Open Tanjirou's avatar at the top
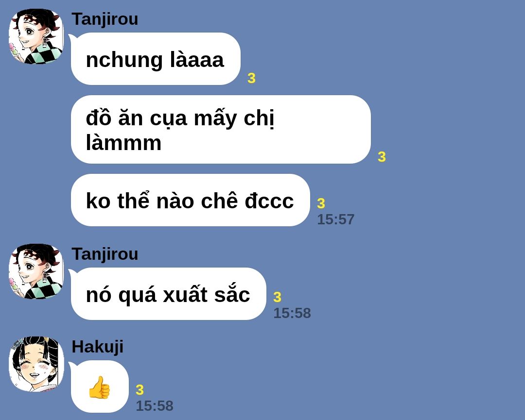This screenshot has width=525, height=420. 36,36
